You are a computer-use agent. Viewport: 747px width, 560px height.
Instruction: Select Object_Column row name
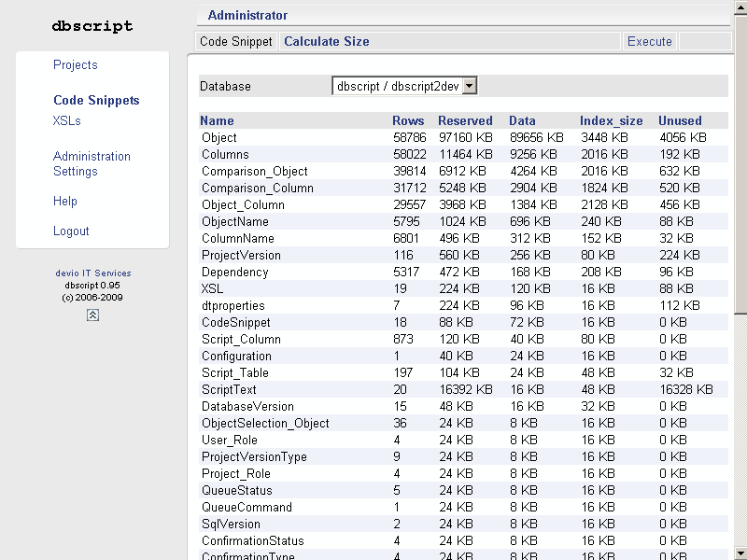pos(243,204)
